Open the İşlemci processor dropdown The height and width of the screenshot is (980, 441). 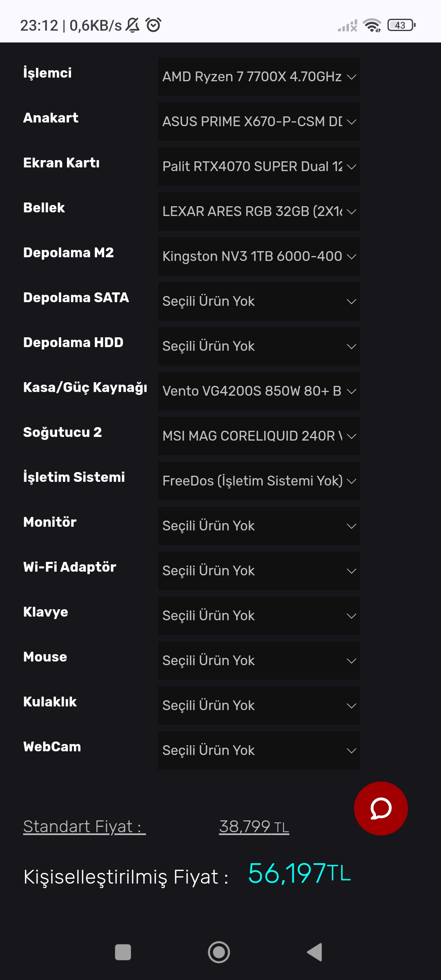point(259,77)
